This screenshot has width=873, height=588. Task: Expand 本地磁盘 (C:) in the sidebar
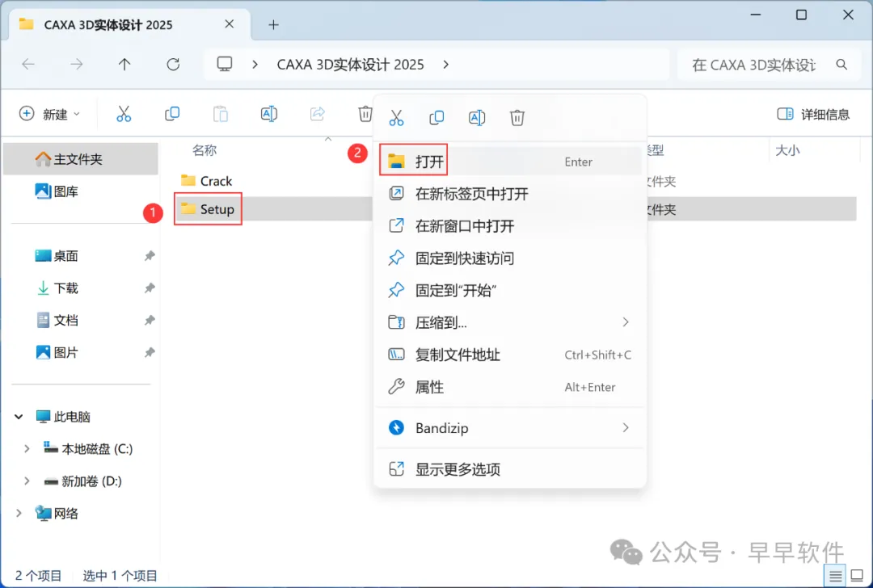pos(27,449)
